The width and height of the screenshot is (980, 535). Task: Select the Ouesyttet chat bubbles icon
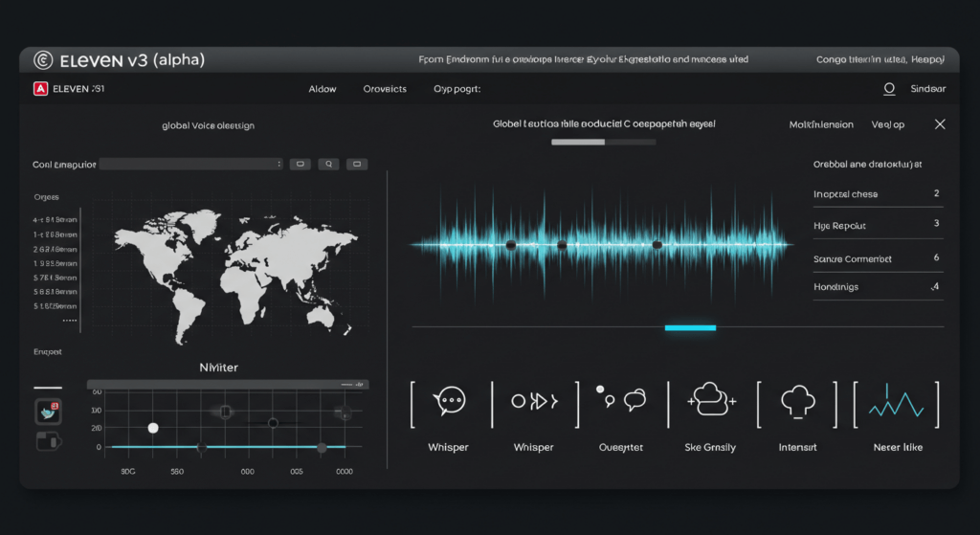tap(621, 398)
